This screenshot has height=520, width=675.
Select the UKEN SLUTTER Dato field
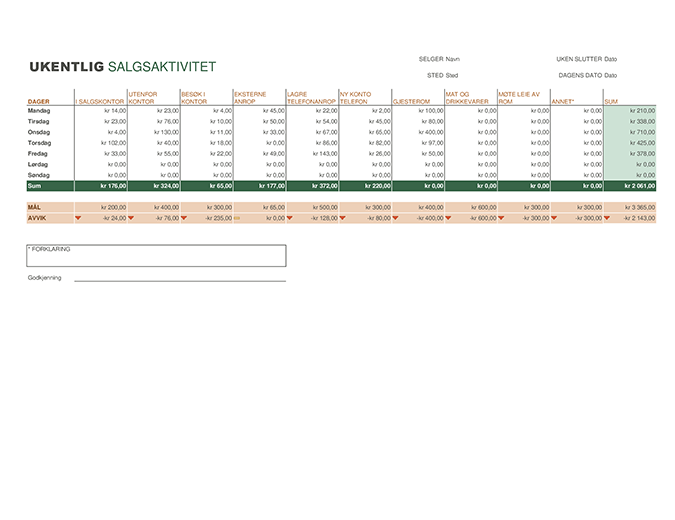pyautogui.click(x=586, y=59)
